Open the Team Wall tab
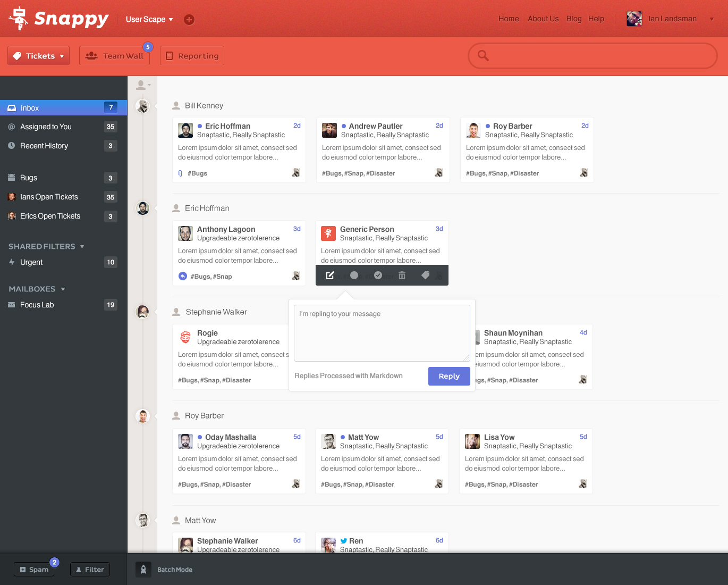Image resolution: width=728 pixels, height=585 pixels. tap(114, 56)
